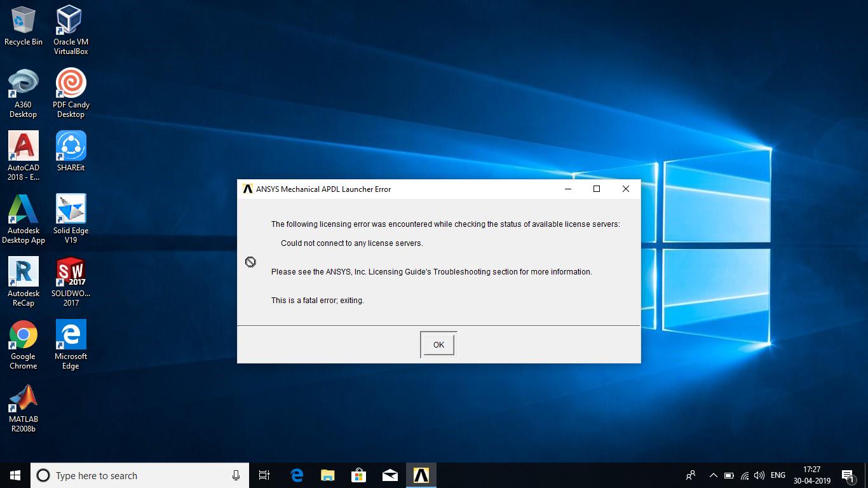Open Microsoft Store from the taskbar
The image size is (868, 488).
click(359, 475)
